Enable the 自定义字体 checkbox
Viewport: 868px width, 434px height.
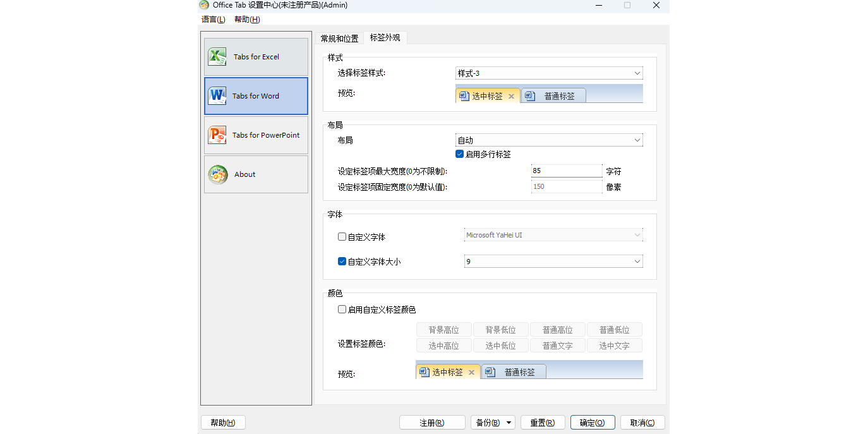pyautogui.click(x=342, y=234)
